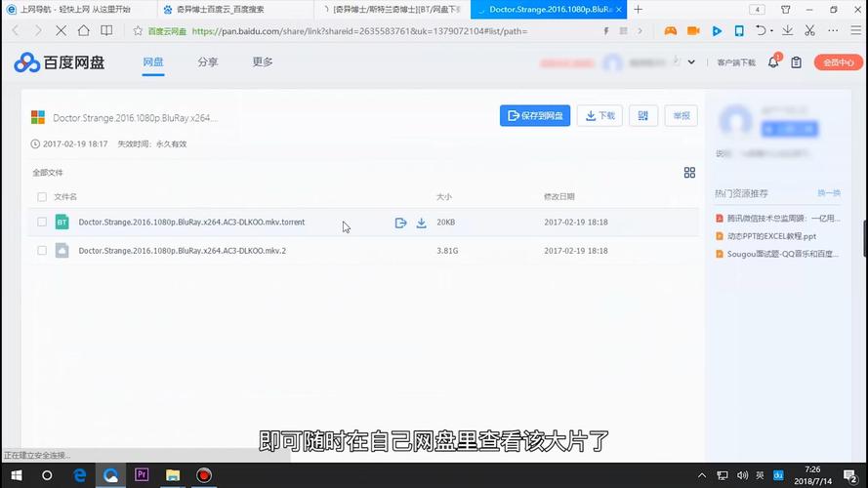Open the notification bell
Image resolution: width=868 pixels, height=488 pixels.
[773, 62]
